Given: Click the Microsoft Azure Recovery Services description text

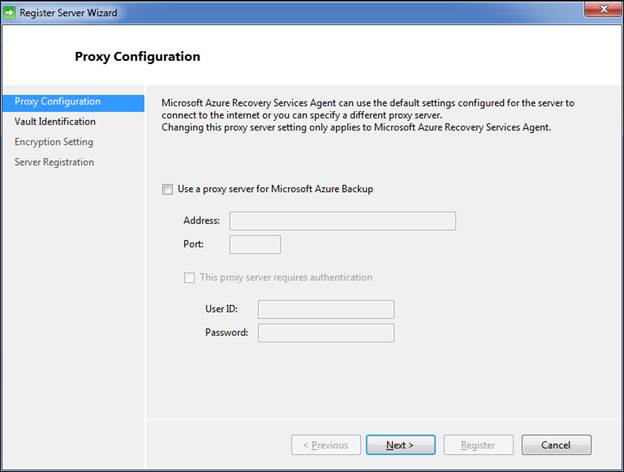Looking at the screenshot, I should point(368,115).
